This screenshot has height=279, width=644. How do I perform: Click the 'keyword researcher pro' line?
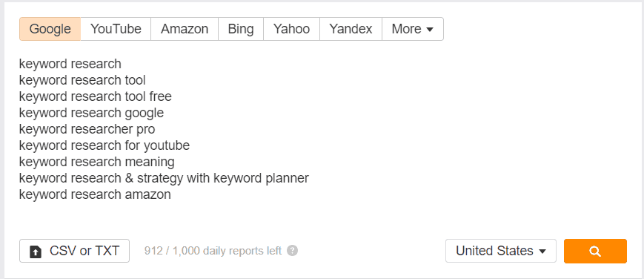[87, 129]
